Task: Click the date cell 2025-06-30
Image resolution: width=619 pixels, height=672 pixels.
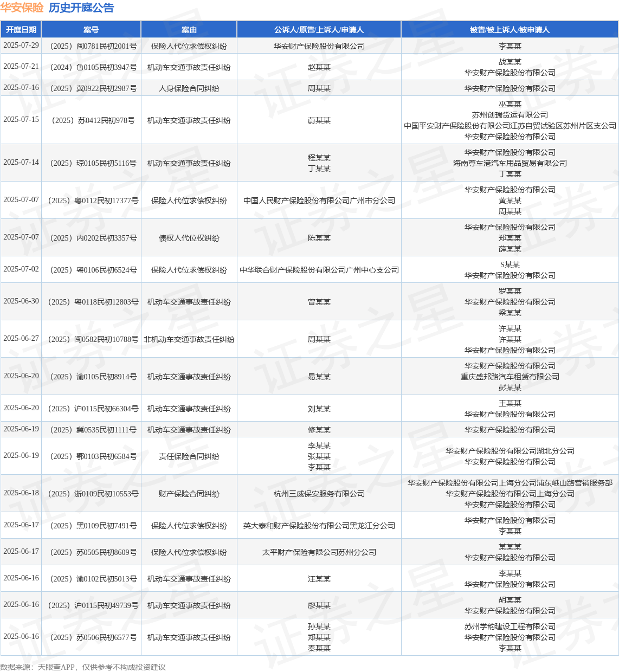Action: coord(21,301)
